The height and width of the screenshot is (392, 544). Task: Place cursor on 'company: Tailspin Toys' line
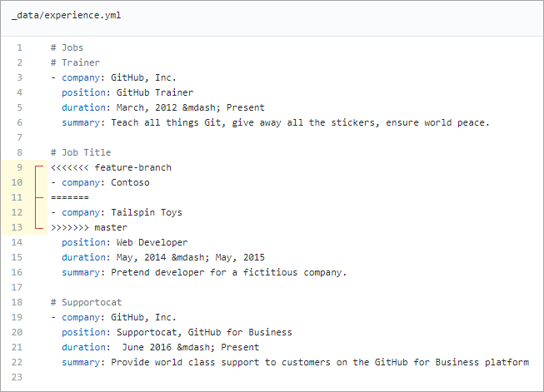pos(116,212)
